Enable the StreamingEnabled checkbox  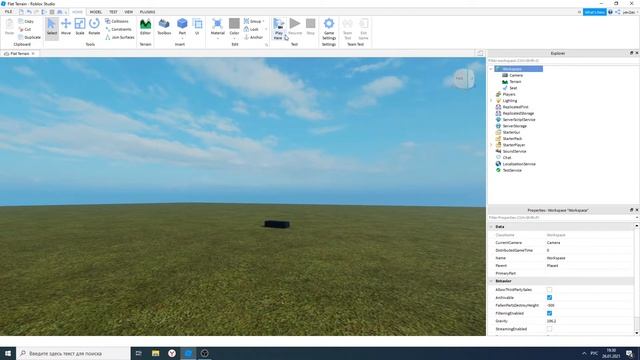(x=549, y=329)
